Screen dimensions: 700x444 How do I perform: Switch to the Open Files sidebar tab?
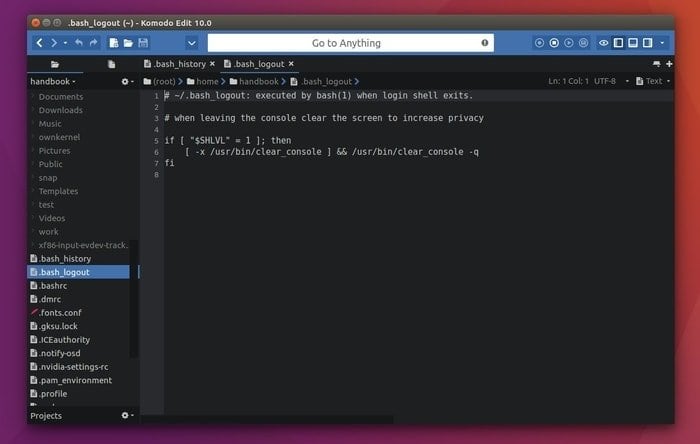click(x=111, y=64)
